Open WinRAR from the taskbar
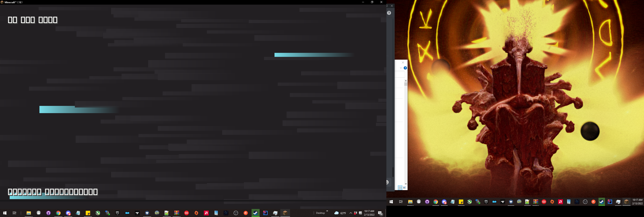 (177, 213)
